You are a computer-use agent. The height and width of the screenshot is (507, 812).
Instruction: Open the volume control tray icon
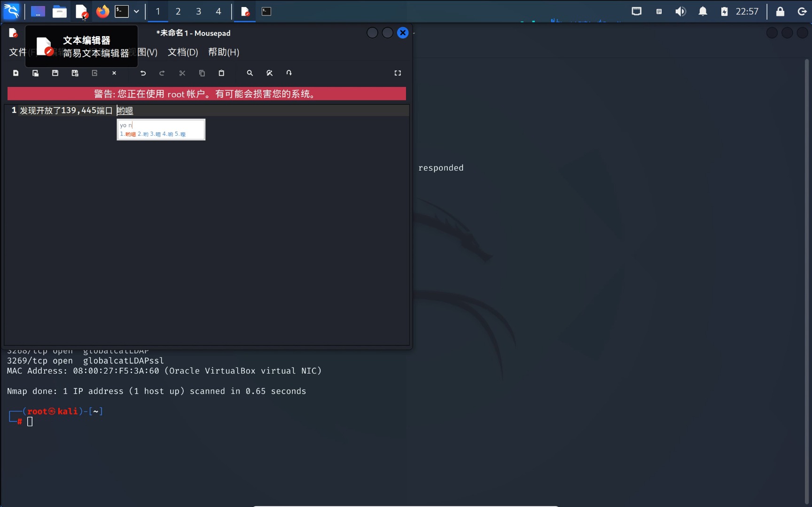click(x=680, y=11)
